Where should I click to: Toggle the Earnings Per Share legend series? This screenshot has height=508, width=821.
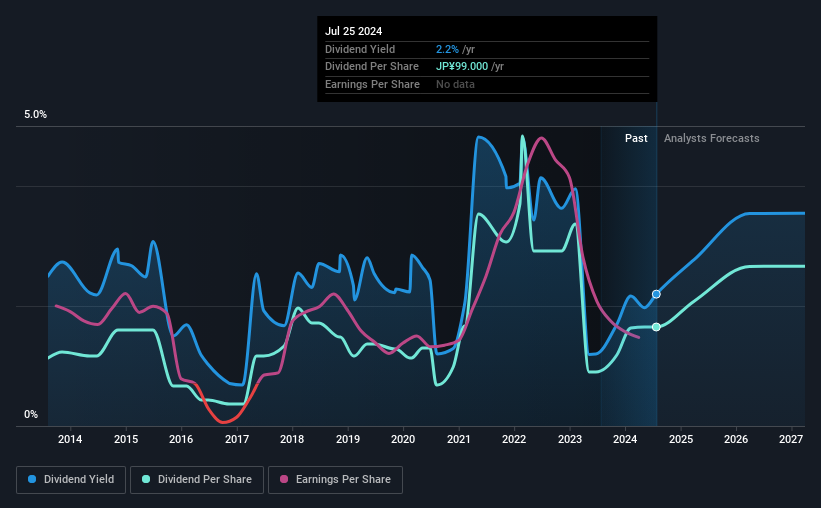point(336,480)
